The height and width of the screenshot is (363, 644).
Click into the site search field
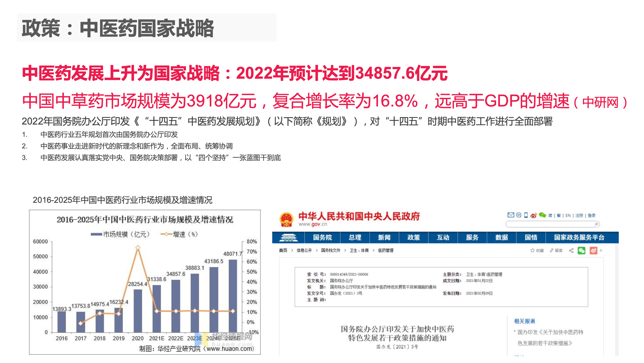click(x=550, y=224)
